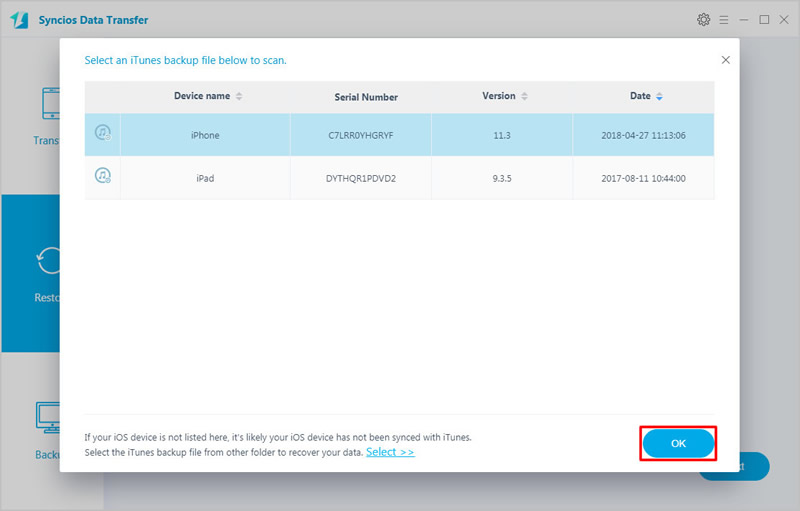Image resolution: width=800 pixels, height=511 pixels.
Task: Click the iTunes backup icon for iPhone
Action: pos(103,133)
